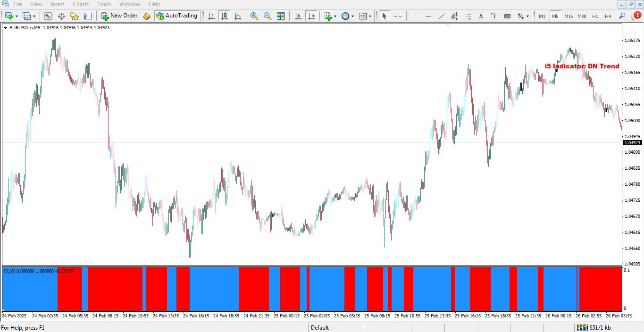This screenshot has height=332, width=644.
Task: Toggle chart shift
Action: click(x=311, y=16)
